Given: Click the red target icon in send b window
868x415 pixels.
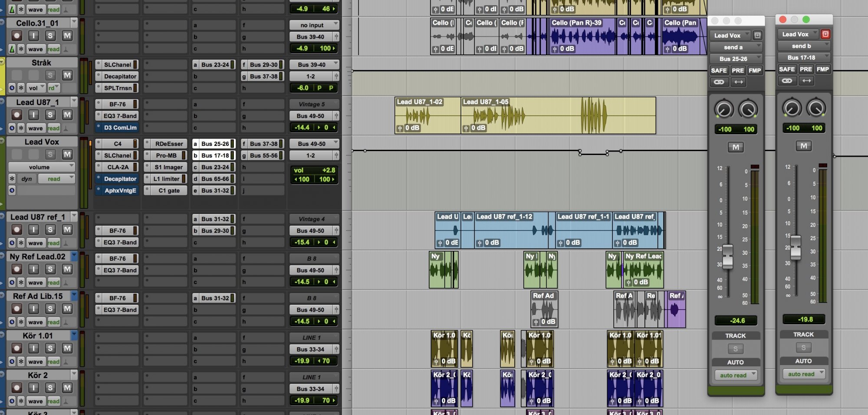Looking at the screenshot, I should [825, 34].
